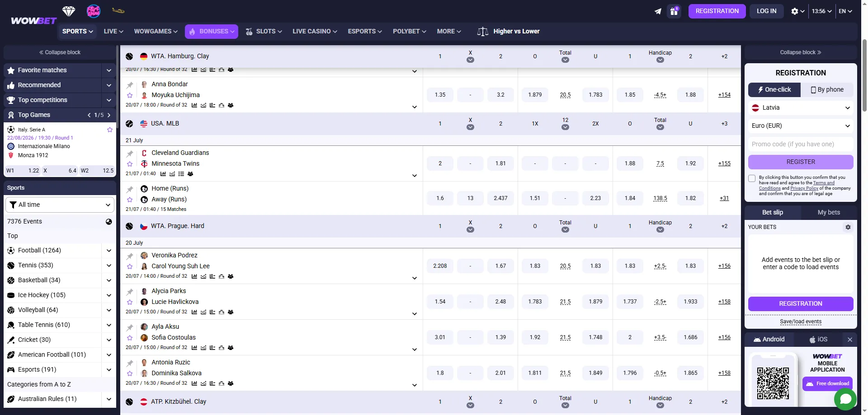Screen dimensions: 868x415
Task: Expand the Favorite matches section
Action: [x=109, y=70]
